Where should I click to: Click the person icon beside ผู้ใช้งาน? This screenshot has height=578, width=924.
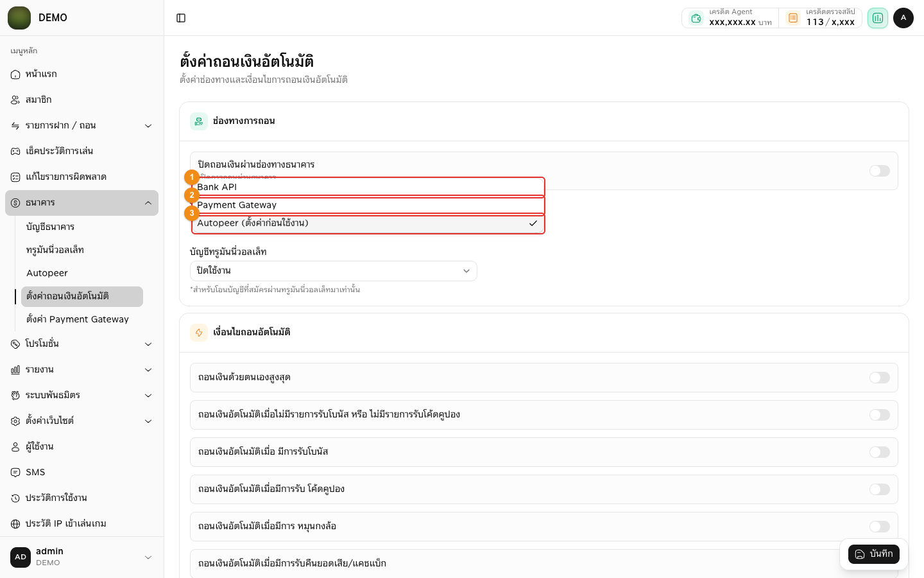point(15,447)
